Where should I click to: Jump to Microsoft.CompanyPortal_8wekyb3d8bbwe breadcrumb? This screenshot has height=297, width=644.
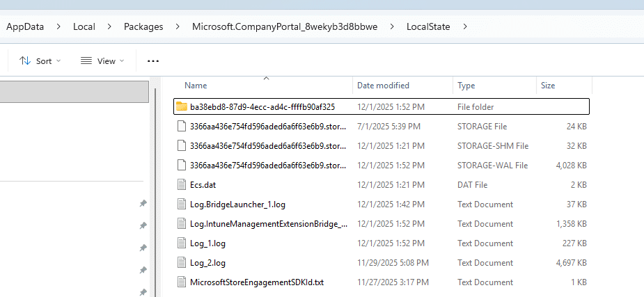coord(285,27)
